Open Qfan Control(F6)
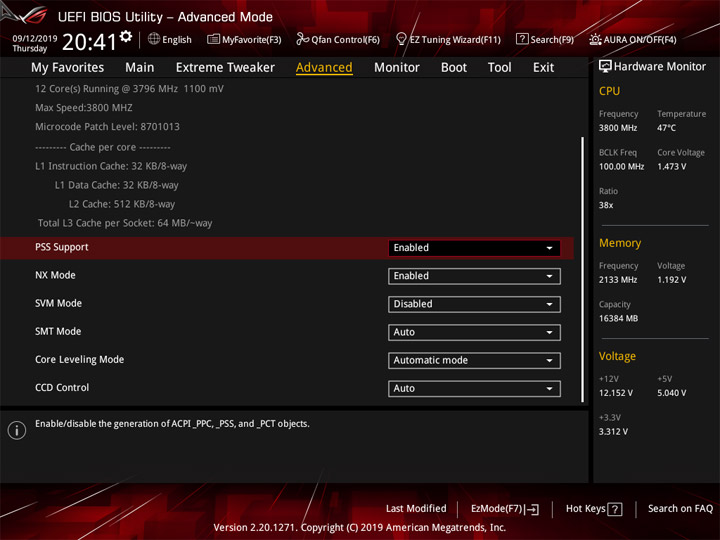 (x=338, y=39)
